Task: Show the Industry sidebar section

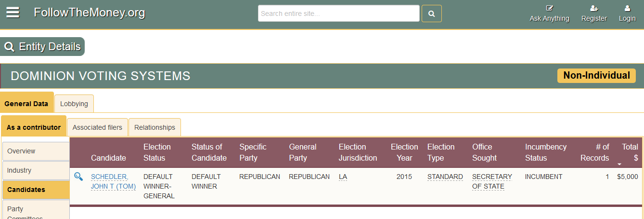Action: coord(36,170)
